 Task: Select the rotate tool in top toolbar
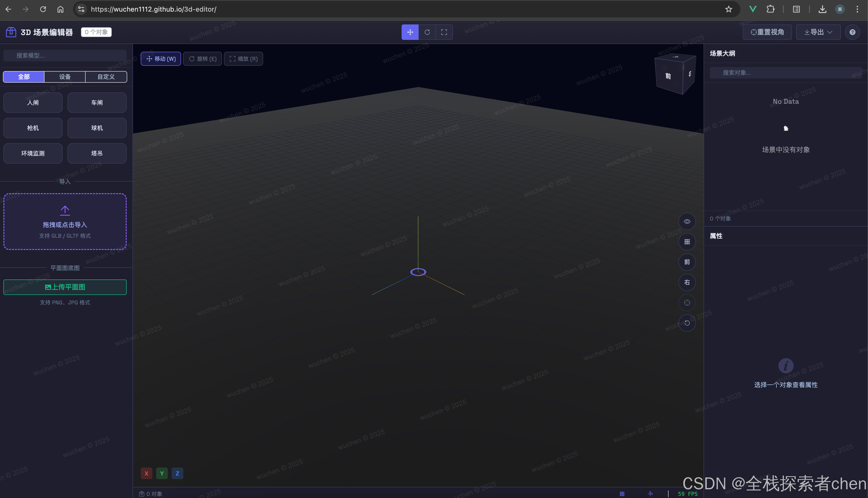(427, 32)
